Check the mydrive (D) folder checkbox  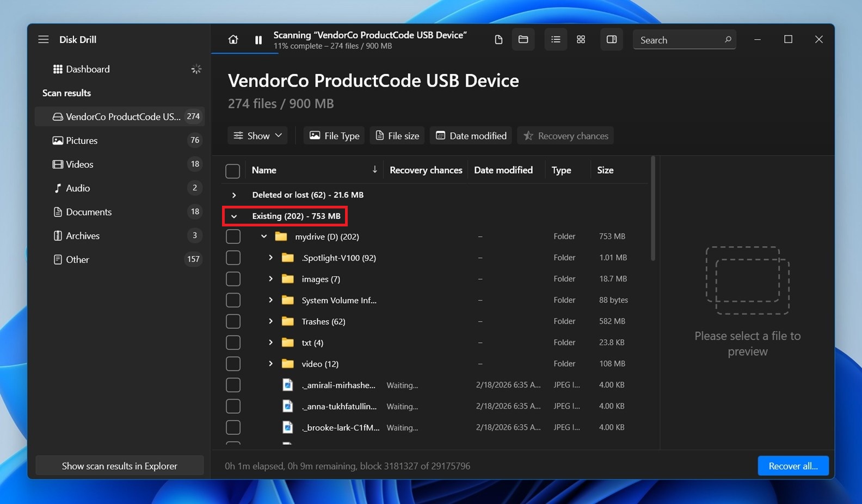point(233,237)
